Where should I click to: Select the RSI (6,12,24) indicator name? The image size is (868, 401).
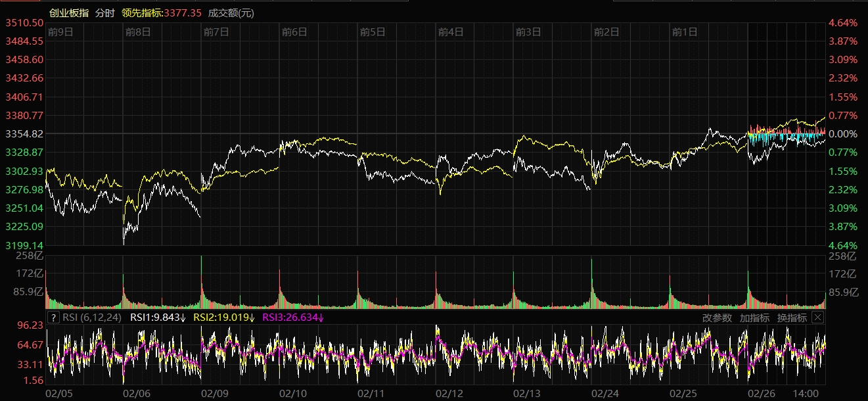93,318
